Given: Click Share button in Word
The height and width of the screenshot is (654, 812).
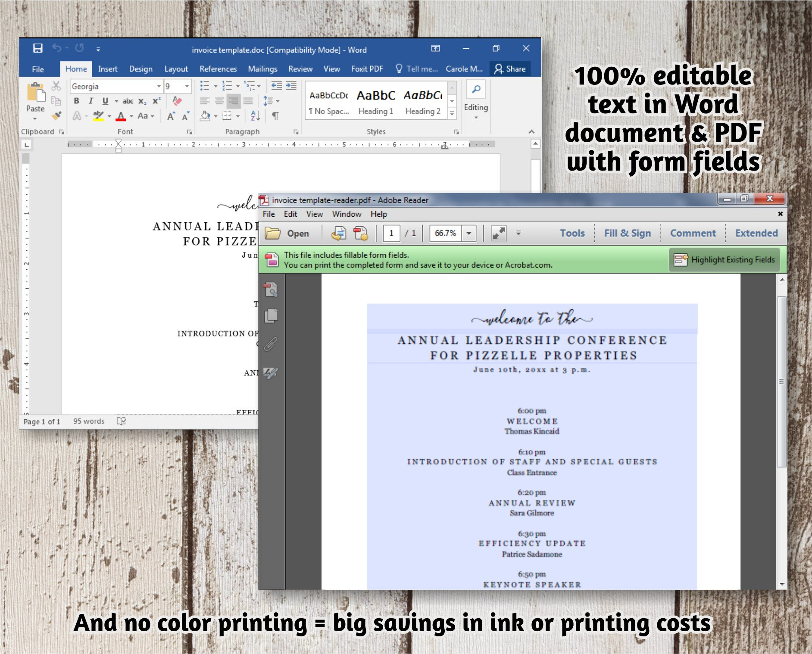Looking at the screenshot, I should [x=510, y=69].
